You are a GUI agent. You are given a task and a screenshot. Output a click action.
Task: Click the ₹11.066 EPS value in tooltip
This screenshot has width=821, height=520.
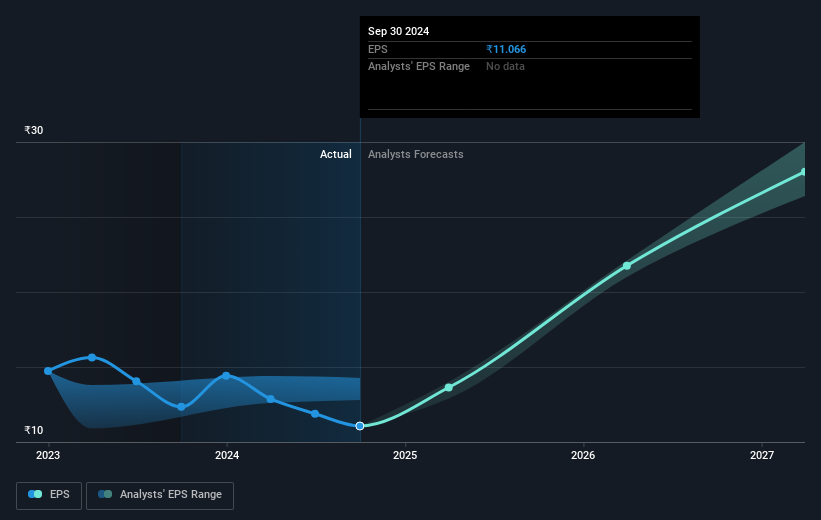pyautogui.click(x=506, y=49)
